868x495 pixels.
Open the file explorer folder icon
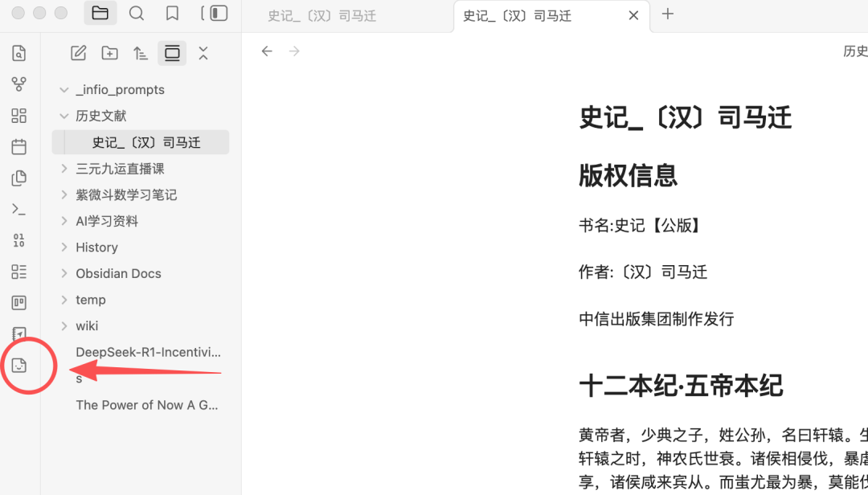(100, 14)
